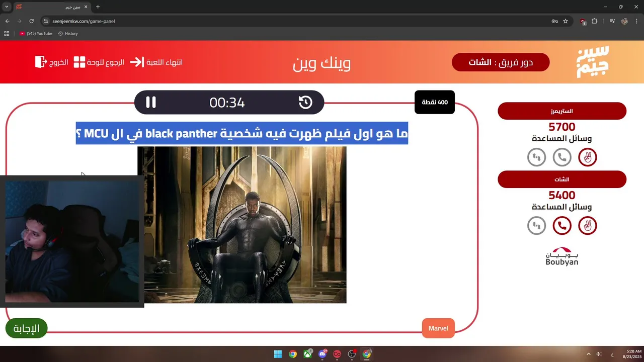Click the highlighted question text

[x=242, y=133]
